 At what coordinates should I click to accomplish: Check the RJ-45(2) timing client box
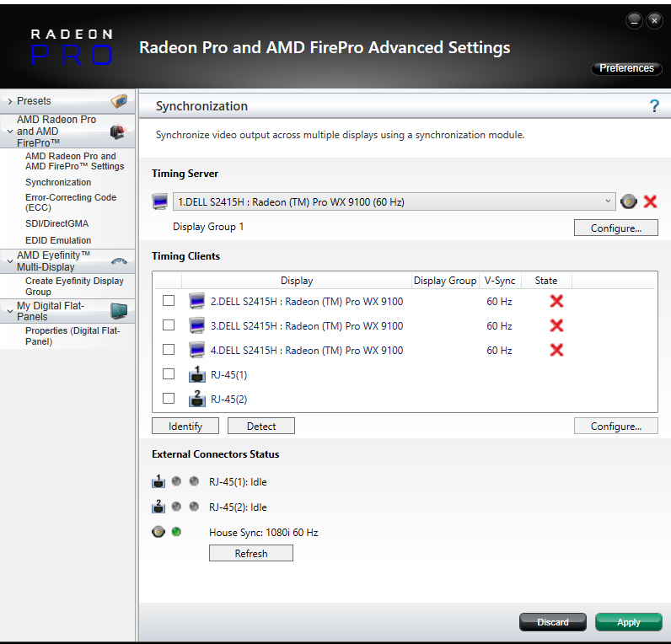pos(169,399)
